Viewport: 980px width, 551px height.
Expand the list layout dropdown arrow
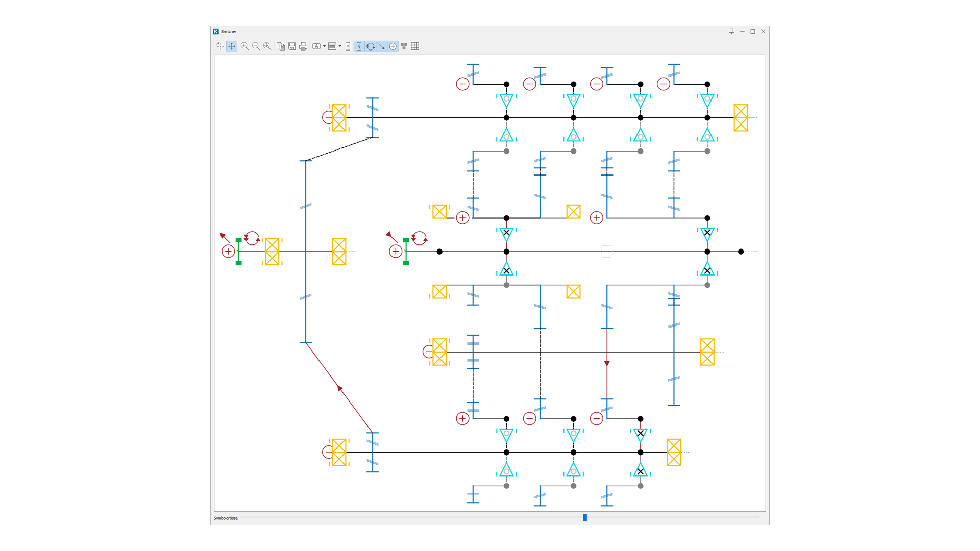pyautogui.click(x=340, y=46)
